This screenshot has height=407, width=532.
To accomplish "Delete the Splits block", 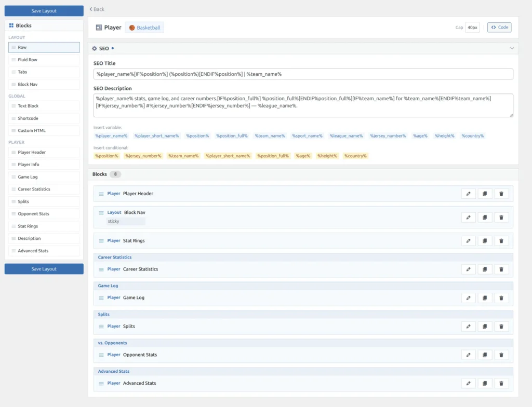I will pos(501,327).
